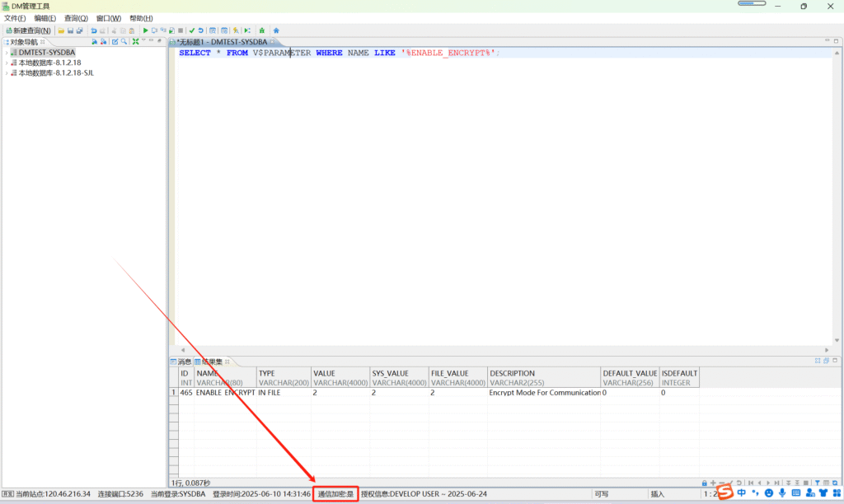This screenshot has width=844, height=504.
Task: Click the 新建查询(N) button
Action: pos(28,30)
